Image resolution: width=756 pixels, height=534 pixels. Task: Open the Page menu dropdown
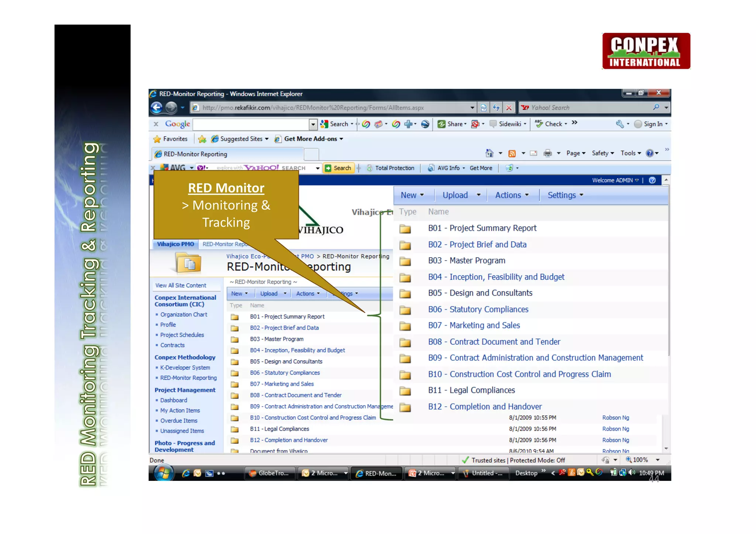pyautogui.click(x=576, y=153)
